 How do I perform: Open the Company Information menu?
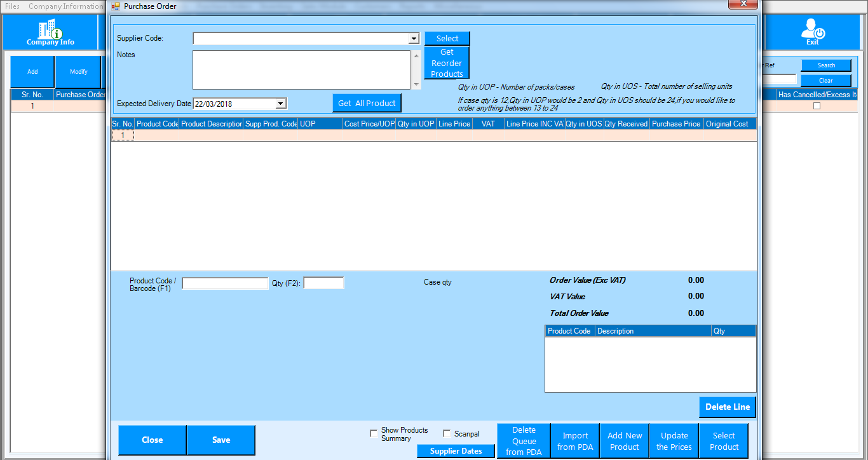click(x=65, y=6)
